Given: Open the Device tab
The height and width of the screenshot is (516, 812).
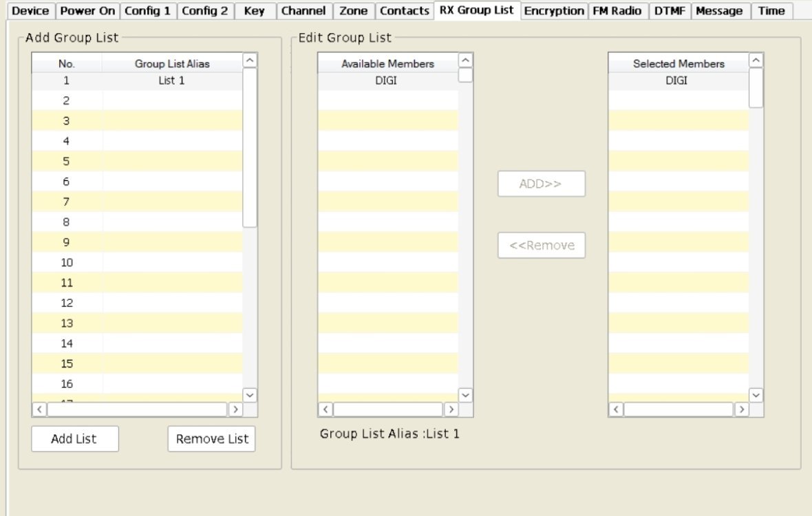Looking at the screenshot, I should (x=30, y=11).
